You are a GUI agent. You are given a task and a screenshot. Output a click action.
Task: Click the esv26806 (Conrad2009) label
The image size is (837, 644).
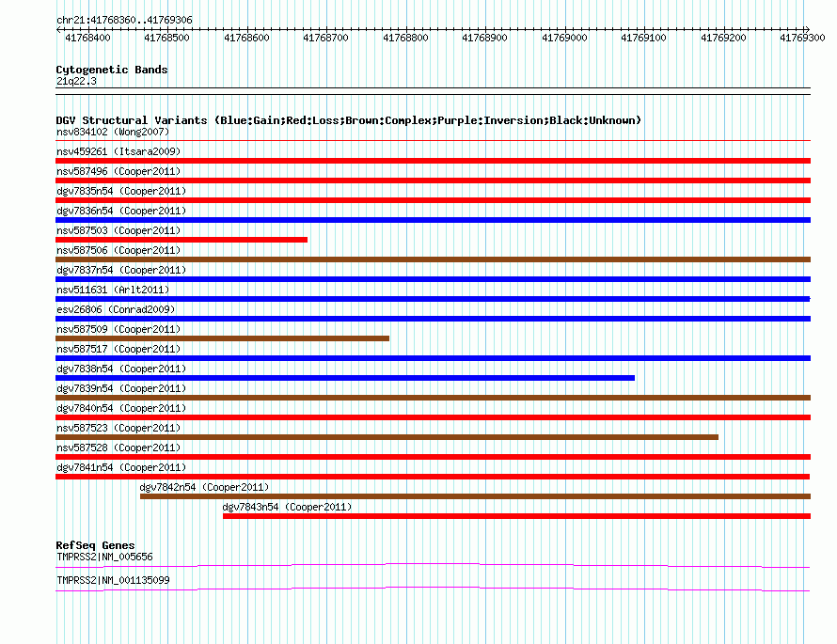pos(116,309)
